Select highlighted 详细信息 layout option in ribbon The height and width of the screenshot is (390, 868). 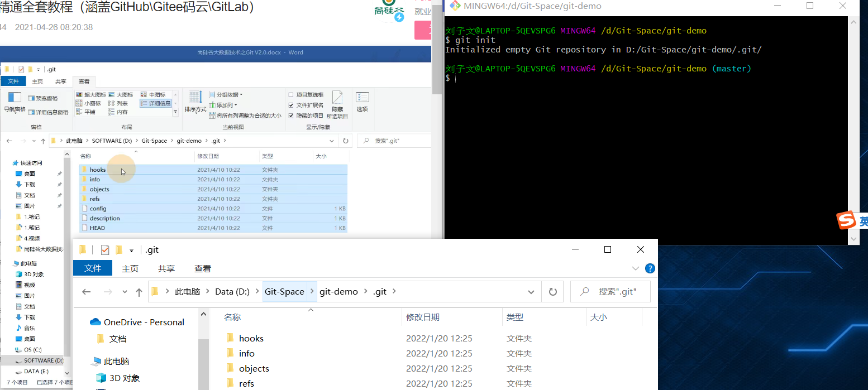tap(156, 103)
